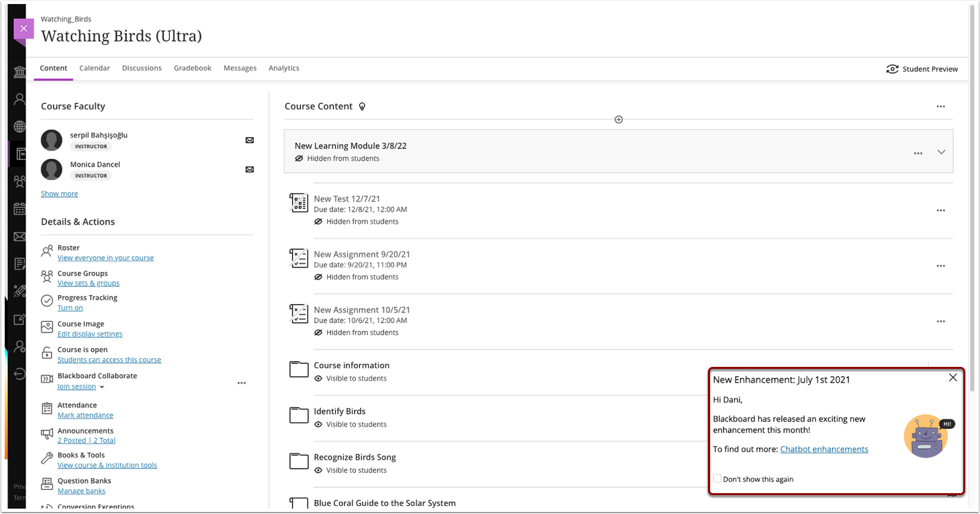Click the New Assignment 10/5/21 assignment icon
The image size is (980, 514).
(x=299, y=314)
